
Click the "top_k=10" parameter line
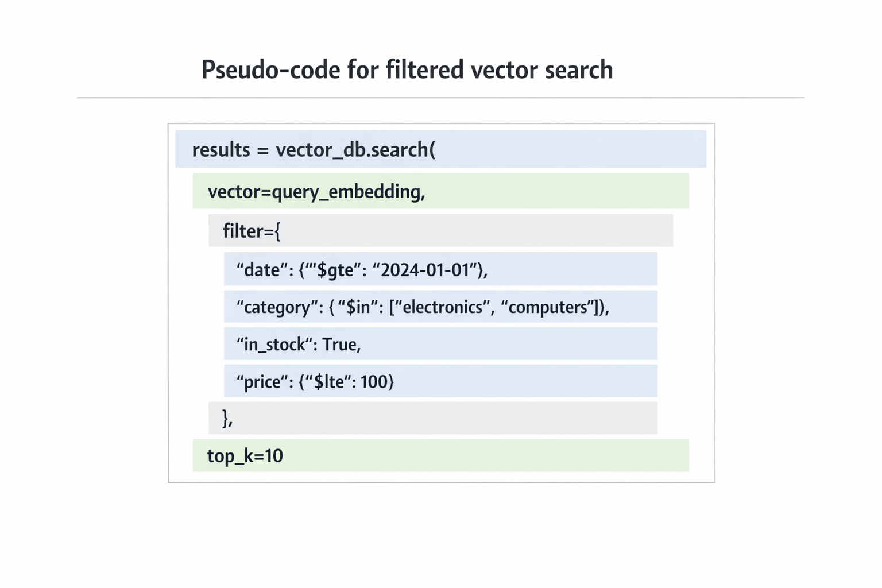(245, 456)
